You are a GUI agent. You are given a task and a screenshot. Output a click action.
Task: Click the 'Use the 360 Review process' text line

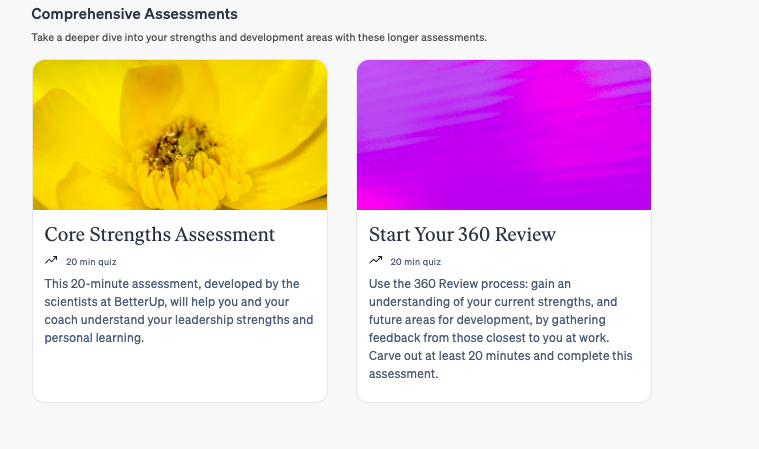pos(470,284)
